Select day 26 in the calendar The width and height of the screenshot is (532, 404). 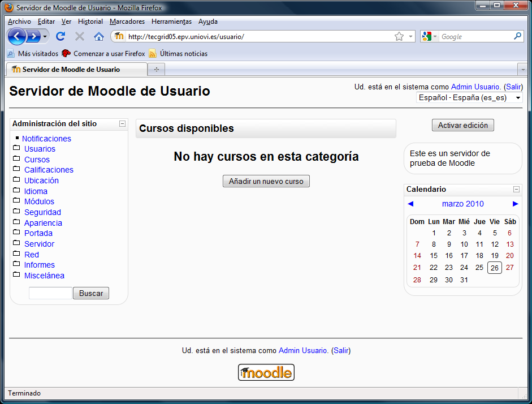(495, 268)
